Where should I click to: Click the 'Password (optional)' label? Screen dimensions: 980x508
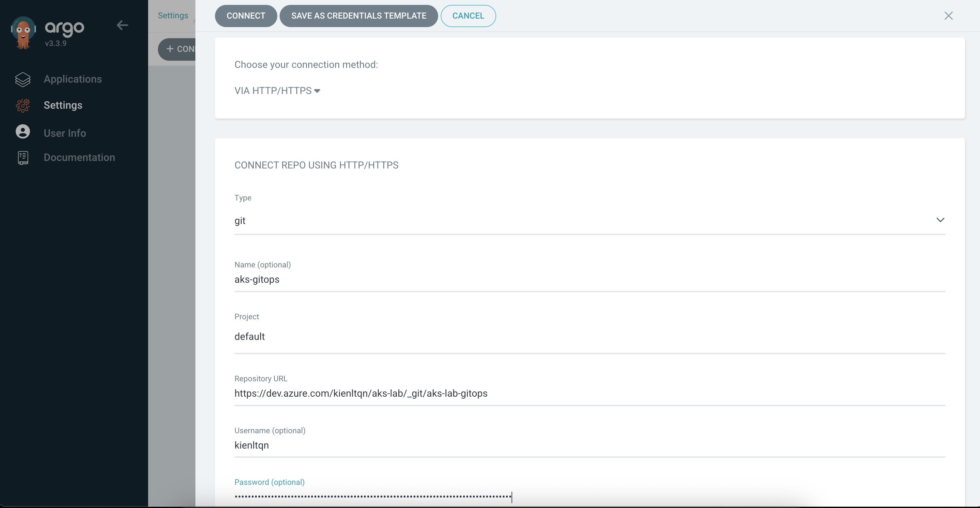(x=269, y=482)
